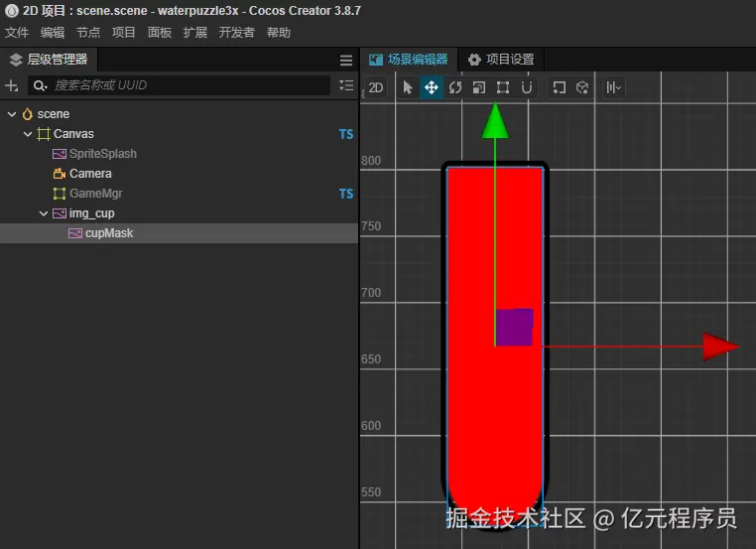The height and width of the screenshot is (549, 756).
Task: Open the 文件 menu
Action: 17,33
